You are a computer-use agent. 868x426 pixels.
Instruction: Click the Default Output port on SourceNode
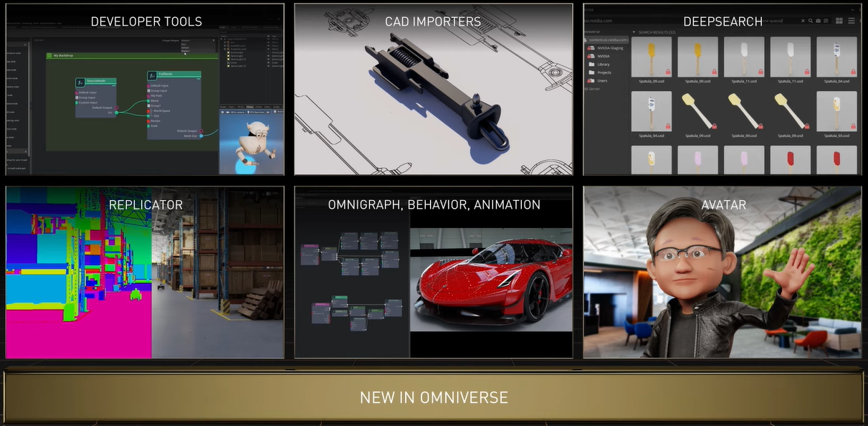(x=116, y=108)
